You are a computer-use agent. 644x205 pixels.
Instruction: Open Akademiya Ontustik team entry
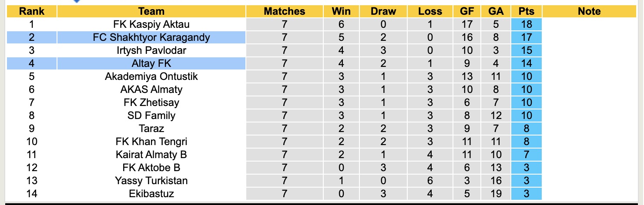point(151,76)
